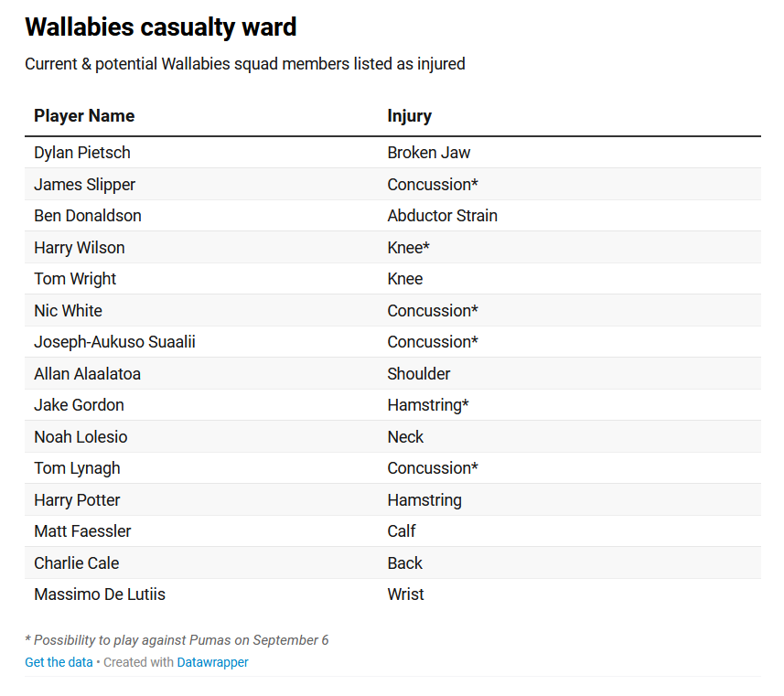Click the Get the data link

pyautogui.click(x=59, y=662)
